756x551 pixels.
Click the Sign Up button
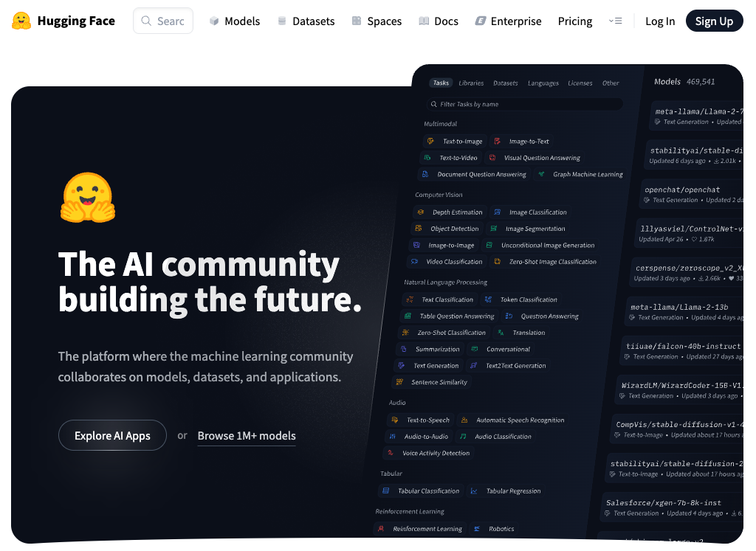coord(714,21)
